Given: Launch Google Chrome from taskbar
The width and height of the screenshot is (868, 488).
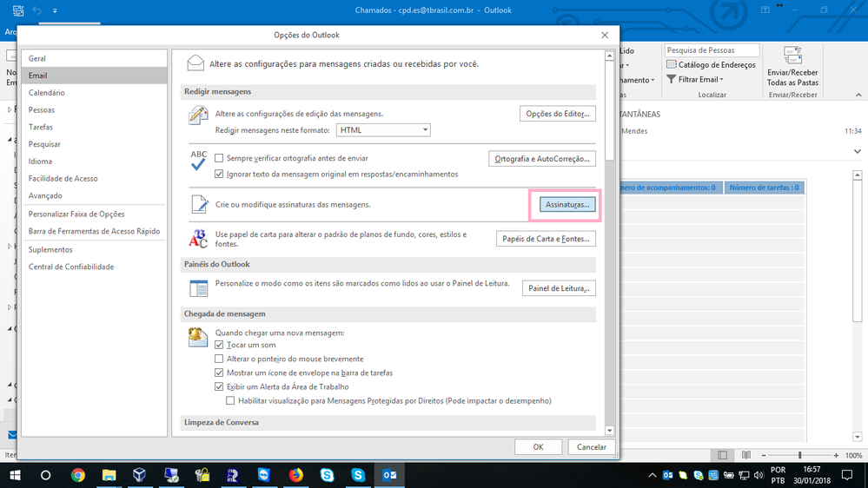Looking at the screenshot, I should 78,475.
